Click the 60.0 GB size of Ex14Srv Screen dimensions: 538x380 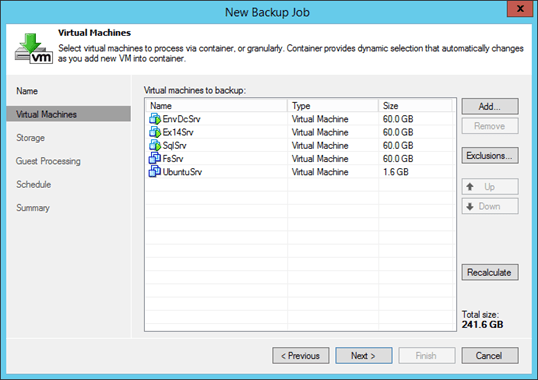point(398,132)
